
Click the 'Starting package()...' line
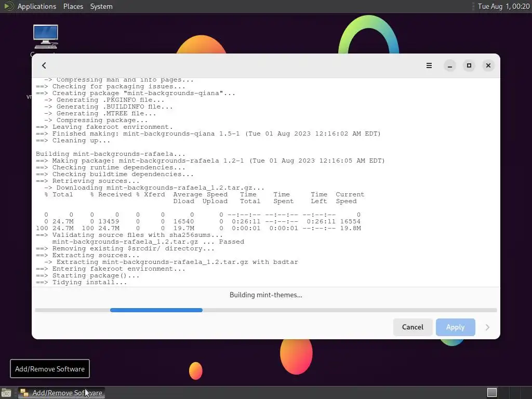(87, 276)
